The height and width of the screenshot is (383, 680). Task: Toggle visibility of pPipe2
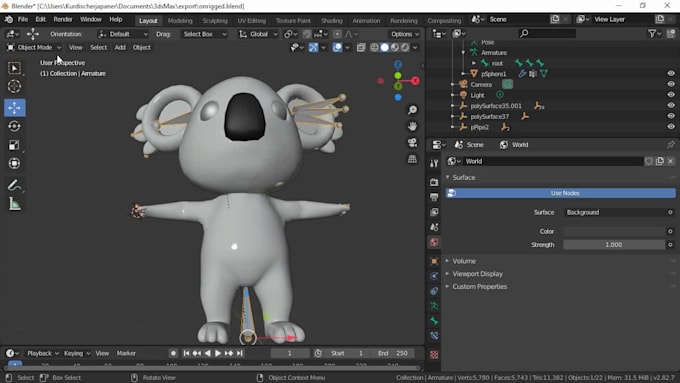670,127
